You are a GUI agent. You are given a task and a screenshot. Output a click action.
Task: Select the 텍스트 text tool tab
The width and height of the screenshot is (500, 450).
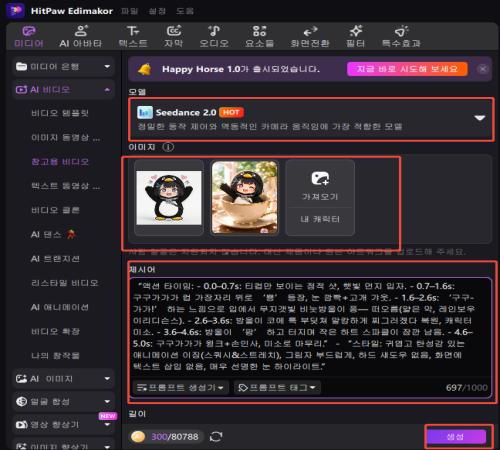point(133,36)
